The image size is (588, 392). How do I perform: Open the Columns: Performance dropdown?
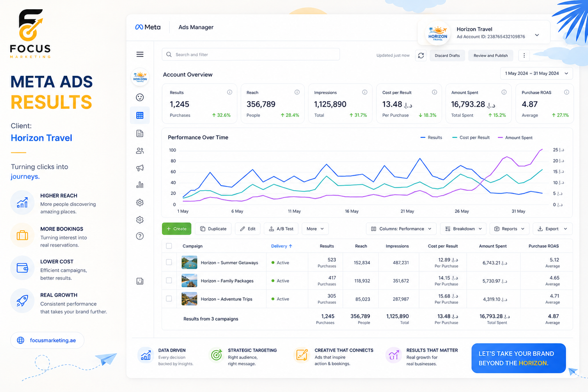(x=401, y=229)
